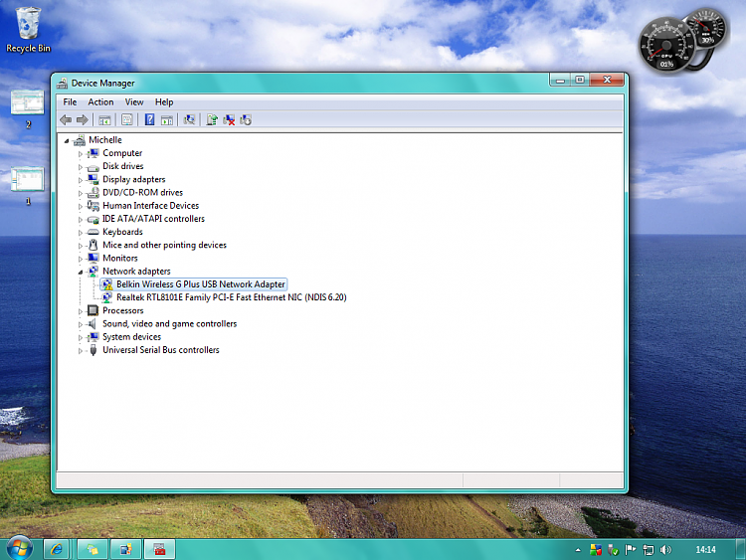
Task: Open the Recycle Bin desktop icon
Action: [x=28, y=29]
